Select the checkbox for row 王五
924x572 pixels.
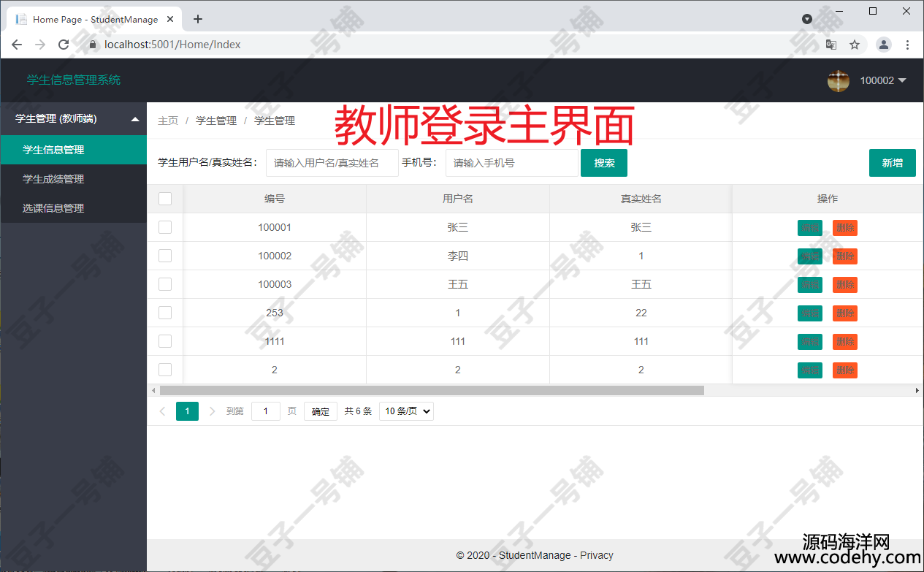165,284
